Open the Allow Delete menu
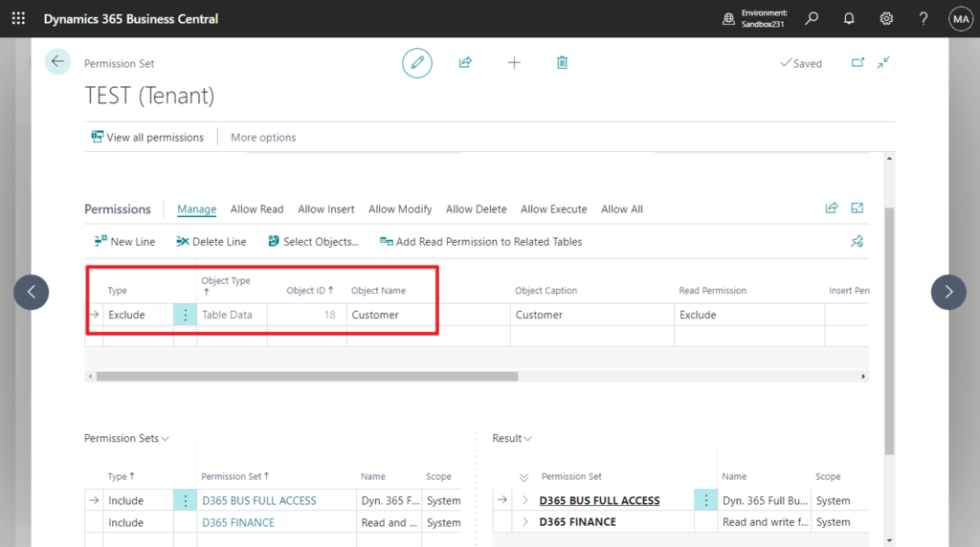This screenshot has height=547, width=980. pos(477,209)
